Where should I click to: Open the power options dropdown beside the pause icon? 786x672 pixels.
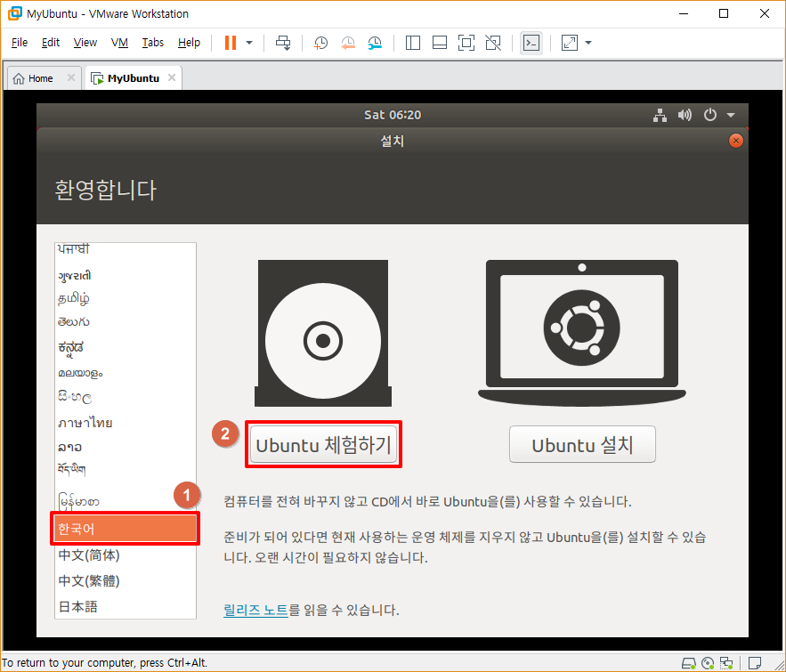tap(249, 43)
